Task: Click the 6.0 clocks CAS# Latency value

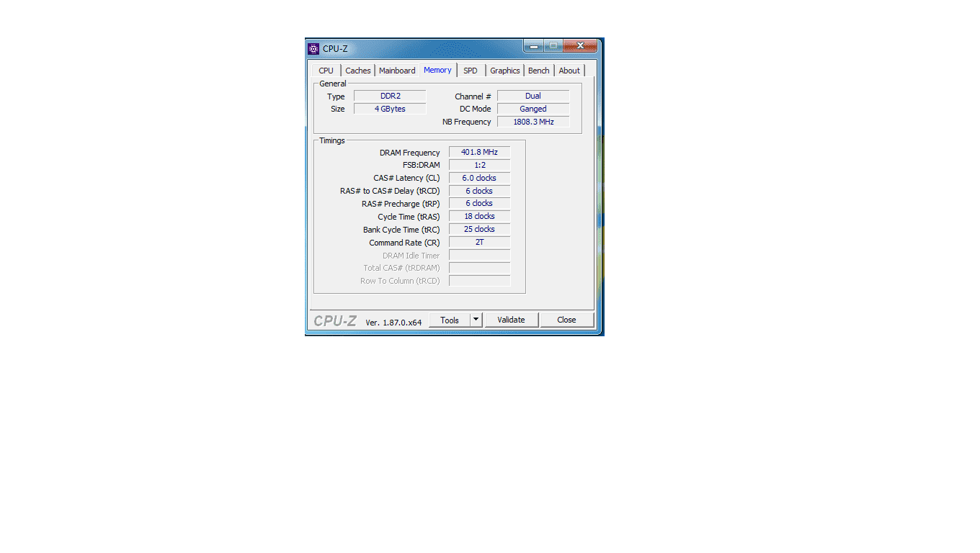Action: 479,178
